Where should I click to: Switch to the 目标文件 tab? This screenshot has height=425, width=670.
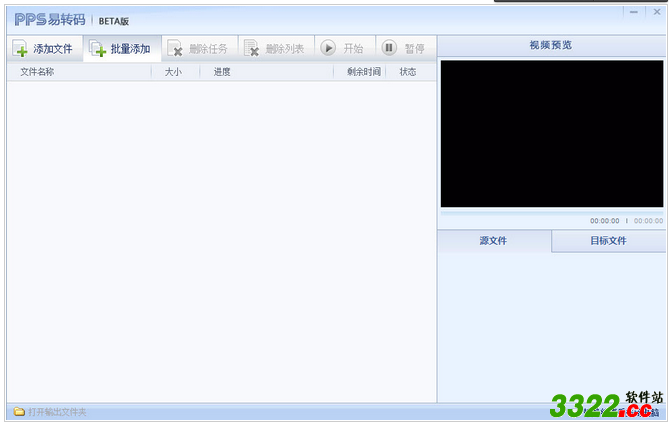pyautogui.click(x=608, y=241)
